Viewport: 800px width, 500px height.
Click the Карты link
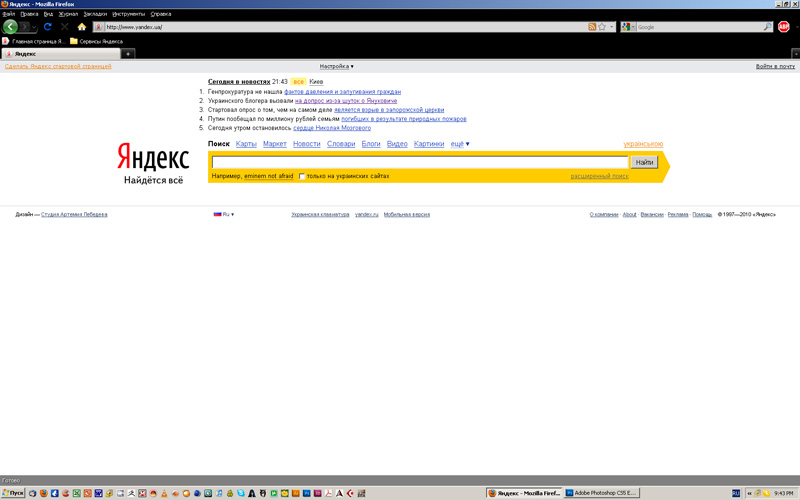tap(246, 144)
